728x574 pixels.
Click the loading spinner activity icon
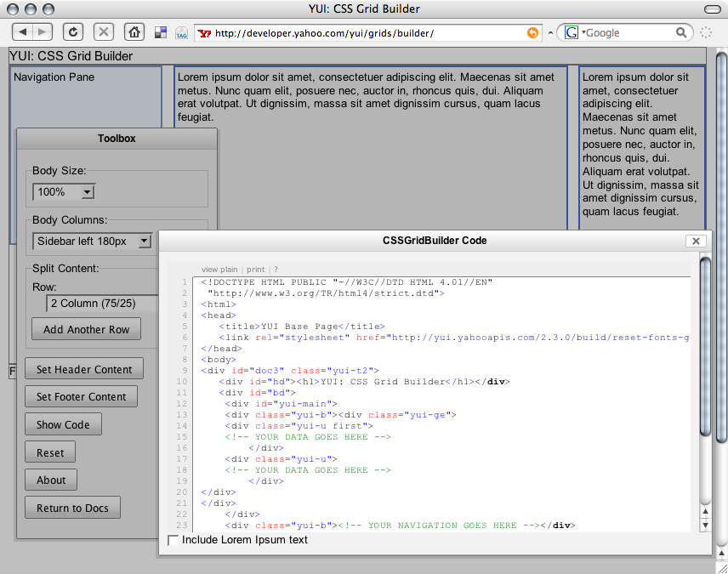pyautogui.click(x=706, y=32)
